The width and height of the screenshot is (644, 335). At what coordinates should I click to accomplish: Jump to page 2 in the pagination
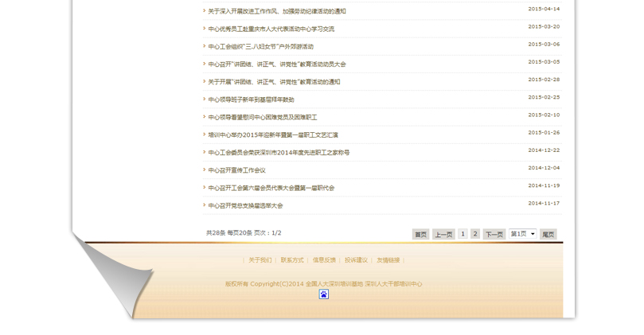tap(475, 234)
